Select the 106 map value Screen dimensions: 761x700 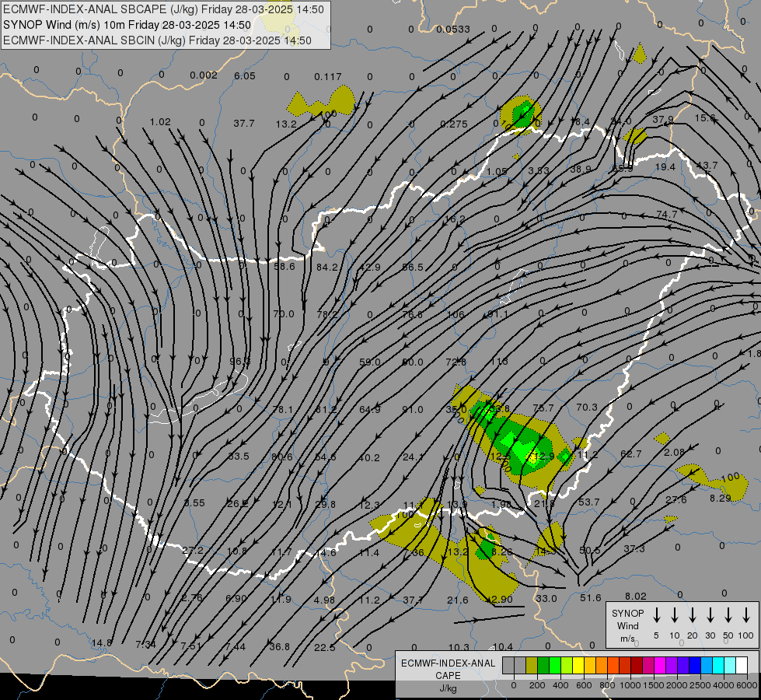coord(456,314)
